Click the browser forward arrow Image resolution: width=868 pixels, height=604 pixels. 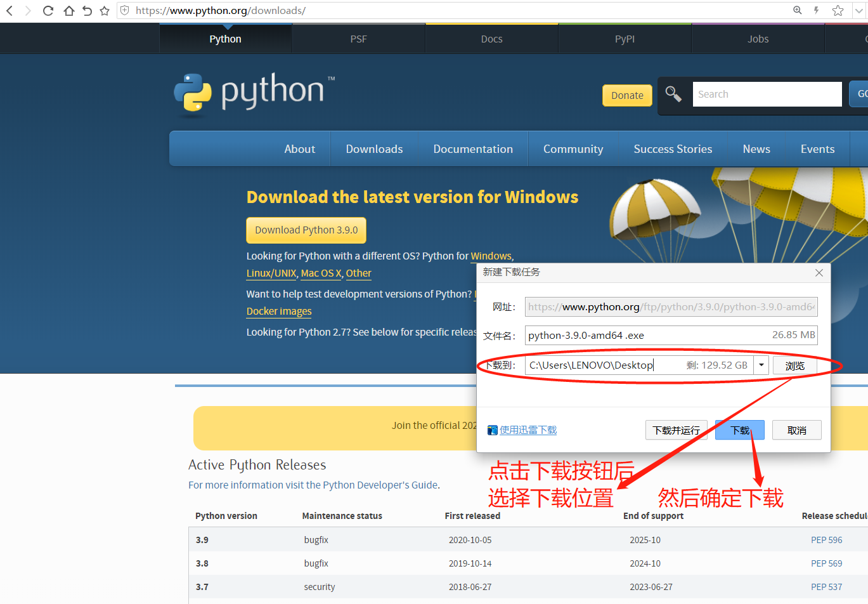[28, 11]
